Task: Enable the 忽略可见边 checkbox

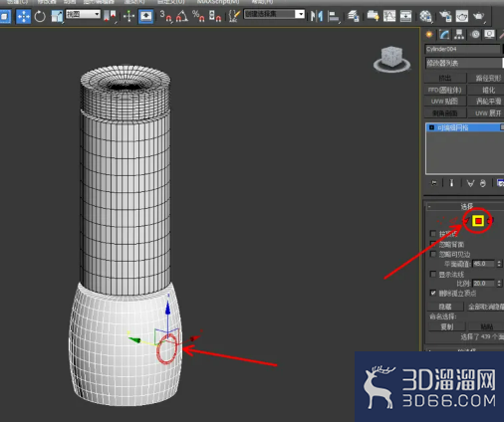Action: coord(433,254)
